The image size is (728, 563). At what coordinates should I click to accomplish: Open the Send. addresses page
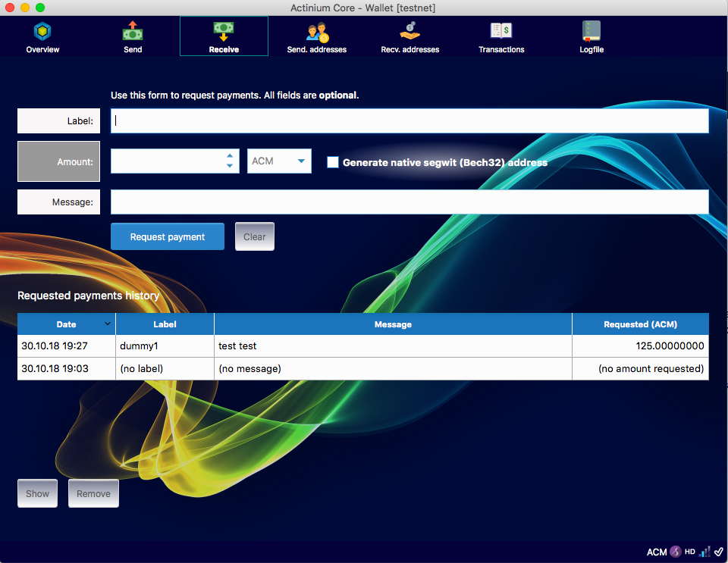[x=317, y=37]
